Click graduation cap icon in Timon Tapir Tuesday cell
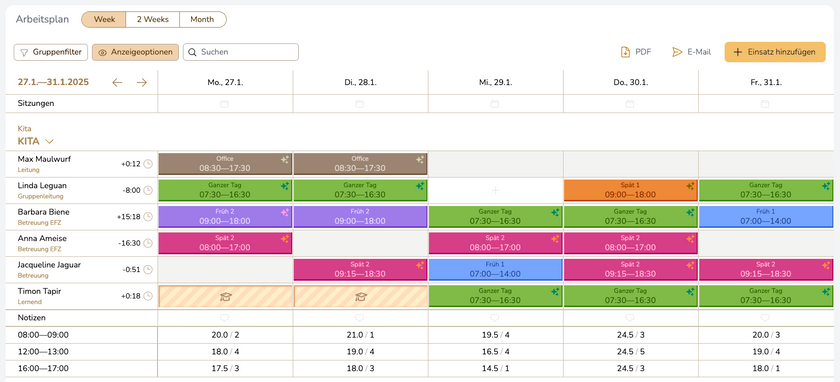This screenshot has width=840, height=382. click(x=361, y=296)
